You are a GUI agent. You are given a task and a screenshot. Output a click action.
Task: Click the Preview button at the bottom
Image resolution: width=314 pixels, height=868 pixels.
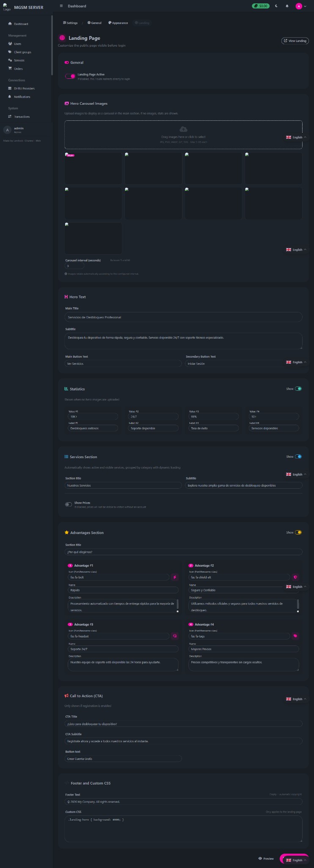pos(266,858)
